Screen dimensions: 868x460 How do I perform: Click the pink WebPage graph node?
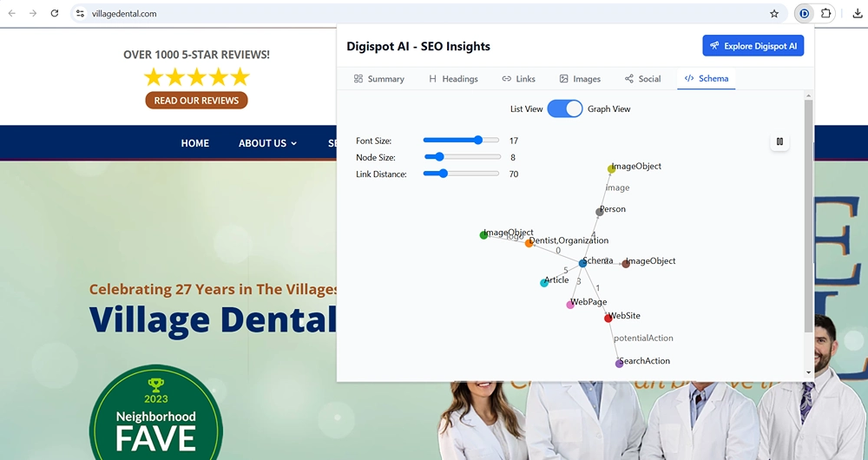point(570,305)
